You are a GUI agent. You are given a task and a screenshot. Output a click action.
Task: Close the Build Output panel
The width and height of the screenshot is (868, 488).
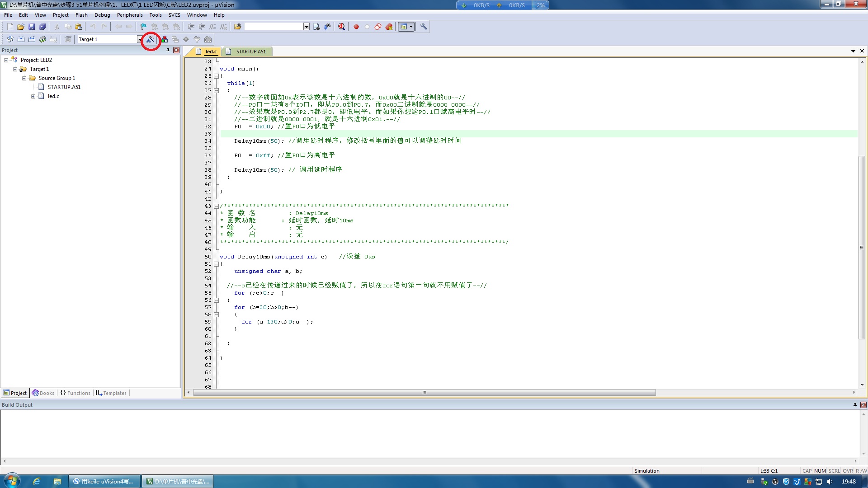[x=863, y=405]
